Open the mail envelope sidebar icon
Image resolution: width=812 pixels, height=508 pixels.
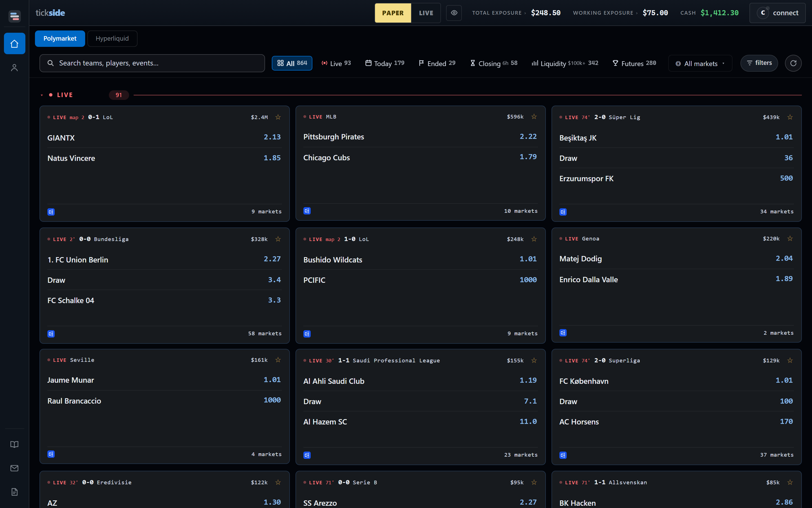pos(14,468)
